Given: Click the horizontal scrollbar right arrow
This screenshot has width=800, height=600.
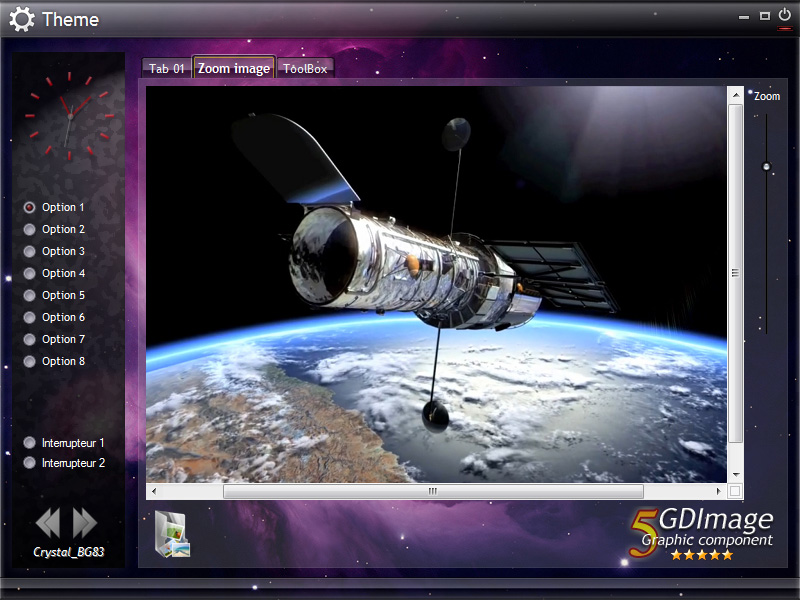Looking at the screenshot, I should click(x=718, y=491).
